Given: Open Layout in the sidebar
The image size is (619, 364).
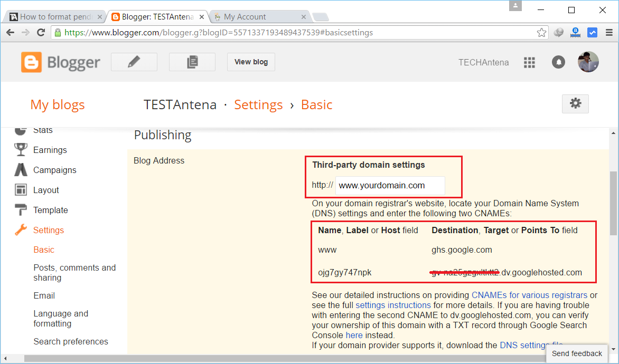Looking at the screenshot, I should [46, 190].
